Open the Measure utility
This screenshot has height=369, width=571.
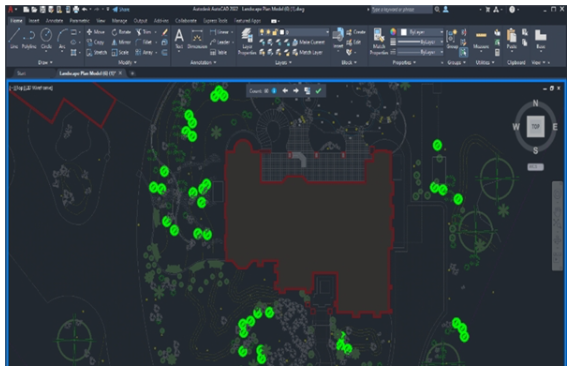point(481,39)
